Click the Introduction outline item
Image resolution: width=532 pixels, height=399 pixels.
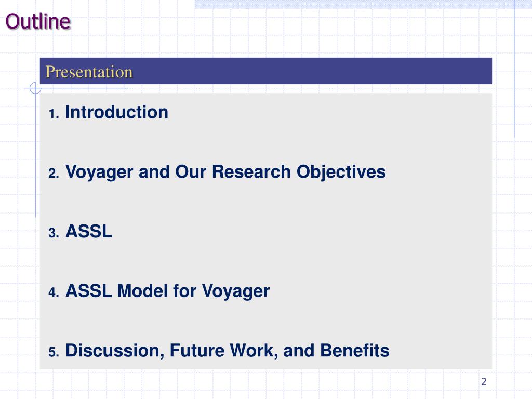[117, 112]
